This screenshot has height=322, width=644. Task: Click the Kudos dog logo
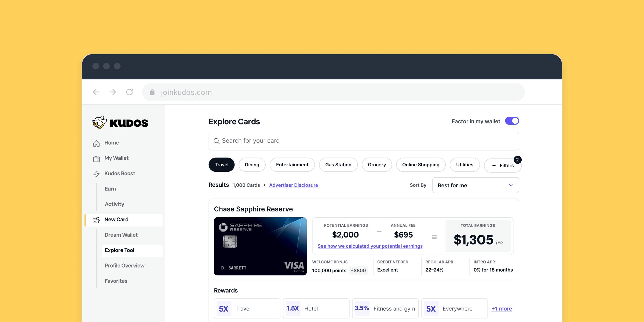point(100,123)
